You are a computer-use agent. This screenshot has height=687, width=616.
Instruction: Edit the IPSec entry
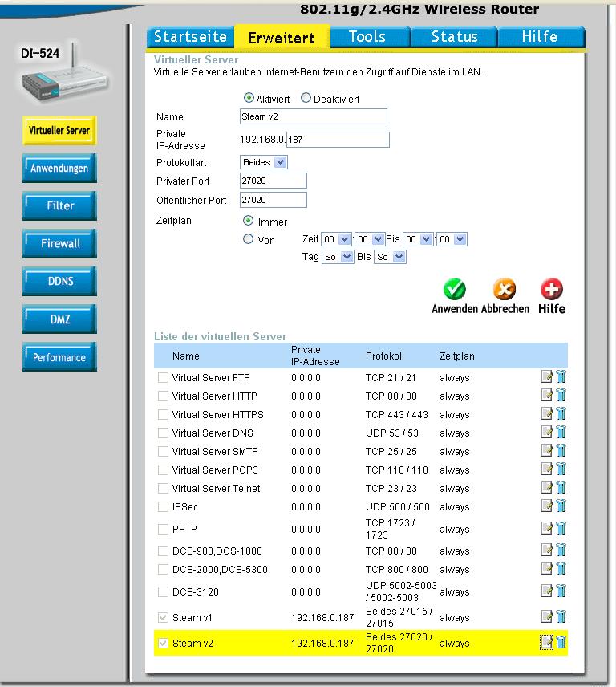tap(546, 506)
